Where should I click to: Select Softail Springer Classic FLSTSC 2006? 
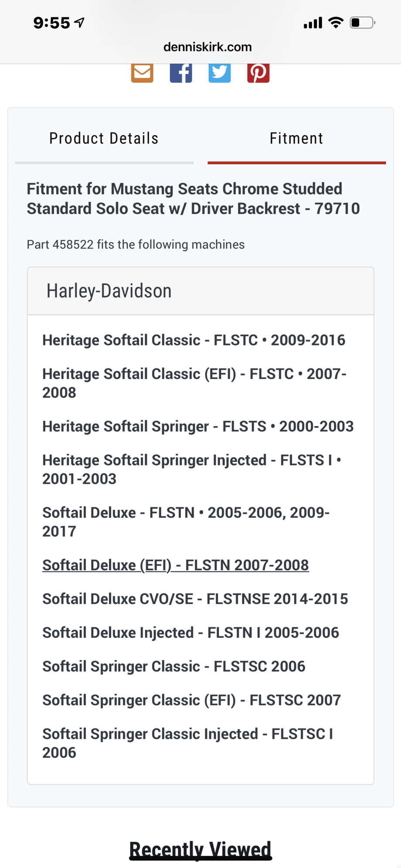[x=173, y=666]
